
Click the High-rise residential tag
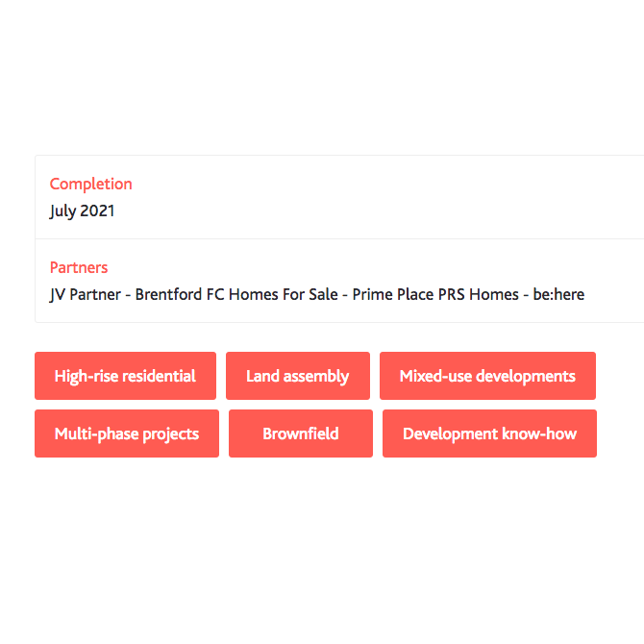tap(125, 376)
